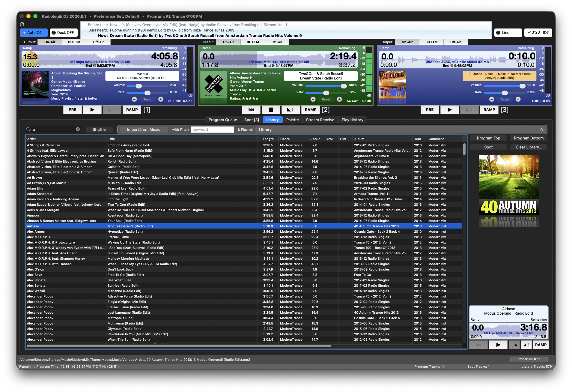
Task: Click the library horizontal scrollbar
Action: click(179, 346)
